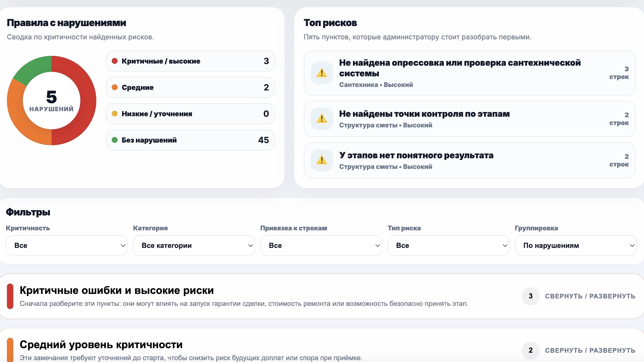Select the Низкие / уточнения legend row
Image resolution: width=644 pixels, height=362 pixels.
[x=190, y=114]
